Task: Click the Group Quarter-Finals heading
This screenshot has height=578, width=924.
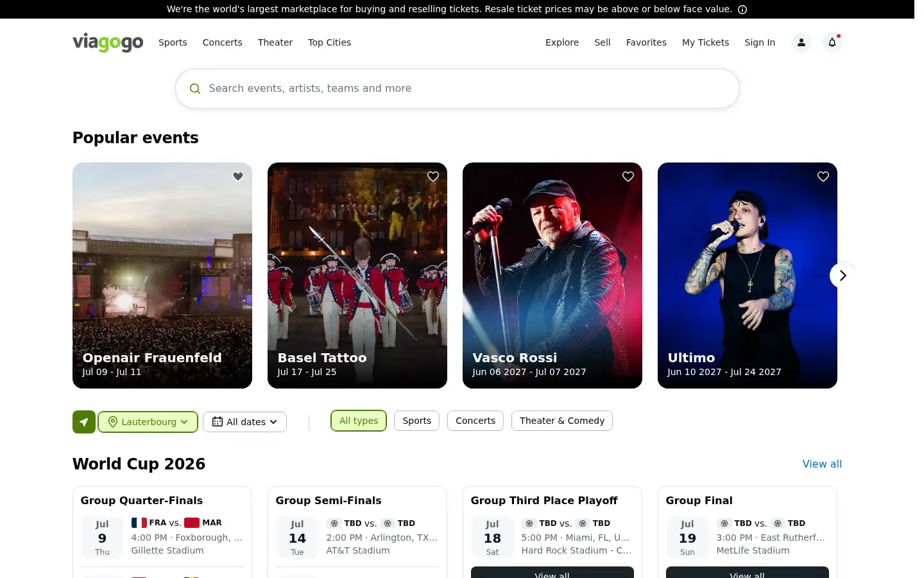Action: click(x=142, y=500)
